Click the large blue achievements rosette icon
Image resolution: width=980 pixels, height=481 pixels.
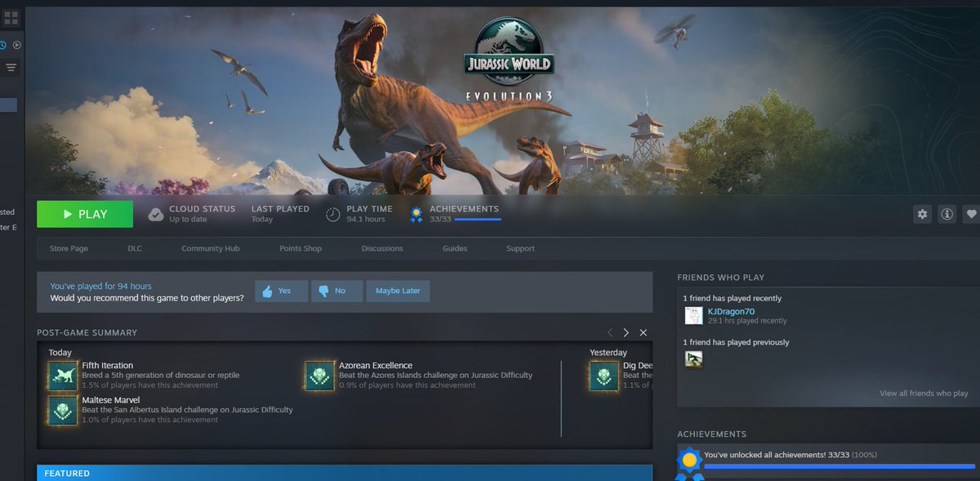[x=689, y=463]
